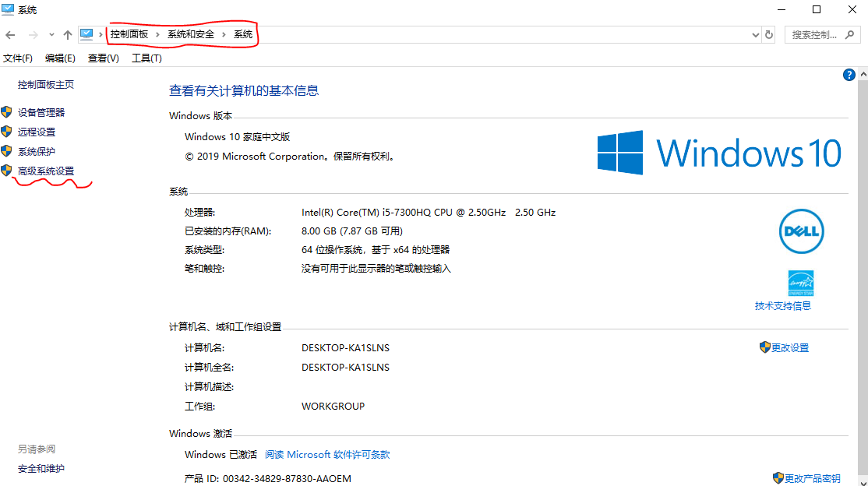Click computer name DESKTOP-KA1SLNS next to 计算机名
The height and width of the screenshot is (486, 868).
click(x=345, y=347)
